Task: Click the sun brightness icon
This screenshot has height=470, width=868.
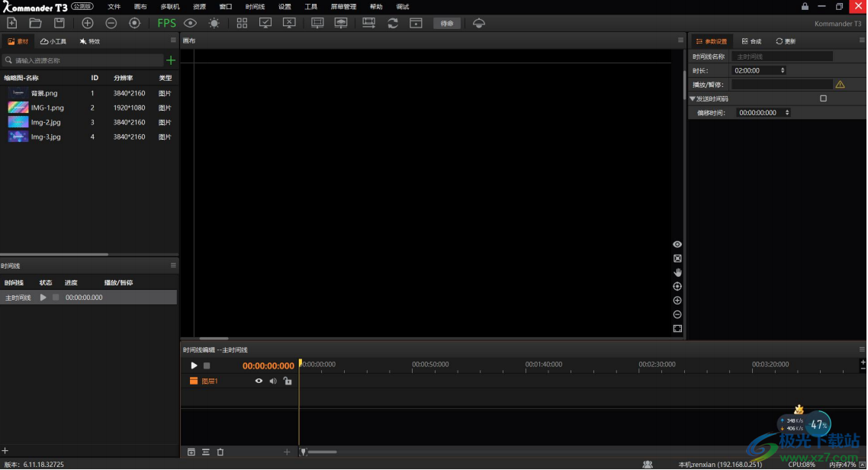Action: (x=214, y=23)
